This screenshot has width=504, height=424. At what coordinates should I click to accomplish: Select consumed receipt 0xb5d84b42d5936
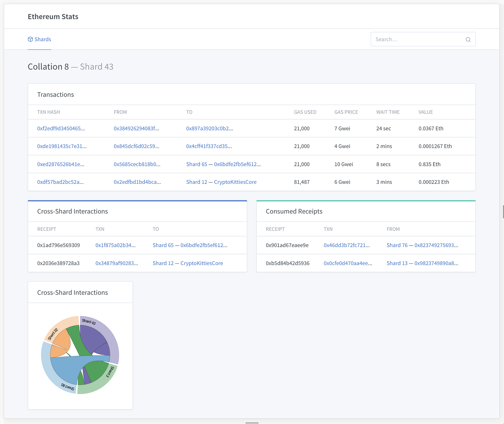(x=288, y=263)
